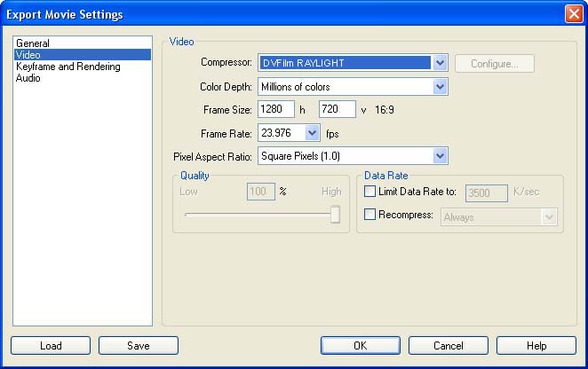
Task: Click the Quality percent field
Action: click(x=261, y=192)
